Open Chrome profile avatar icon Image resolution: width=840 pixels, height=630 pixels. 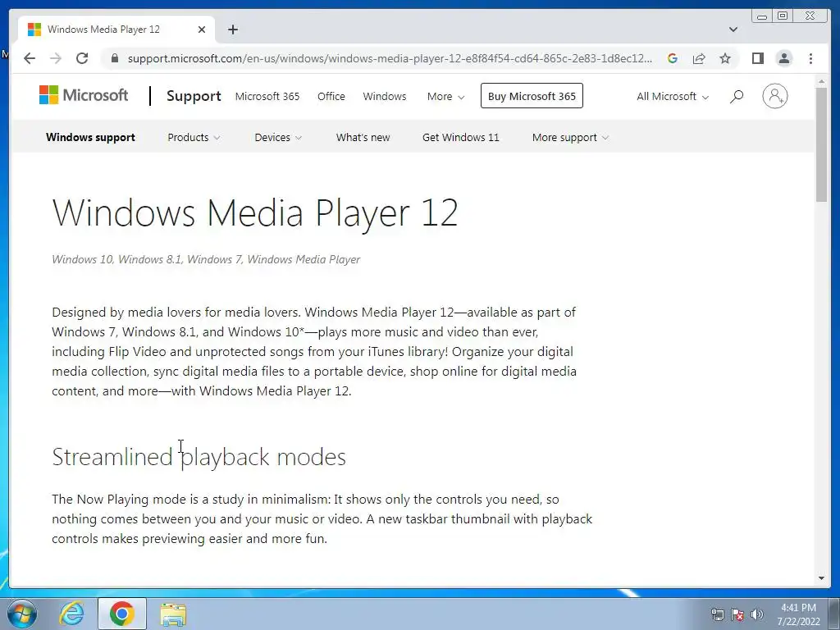[x=783, y=58]
